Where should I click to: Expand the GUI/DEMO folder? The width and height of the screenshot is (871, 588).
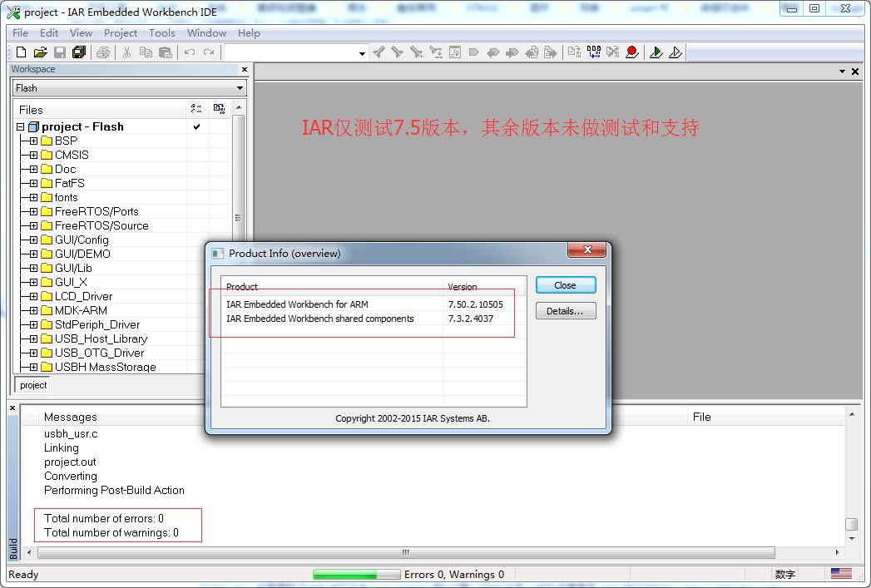pyautogui.click(x=33, y=254)
